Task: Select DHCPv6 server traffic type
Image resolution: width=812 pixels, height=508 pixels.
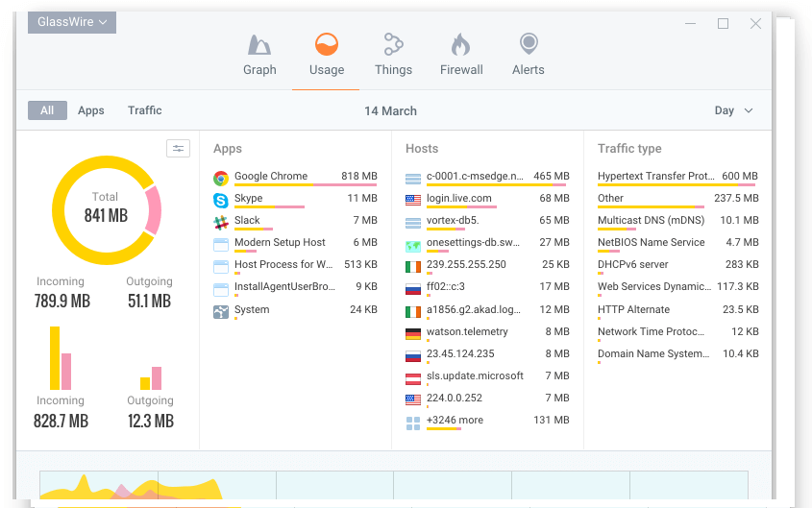Action: pyautogui.click(x=677, y=266)
